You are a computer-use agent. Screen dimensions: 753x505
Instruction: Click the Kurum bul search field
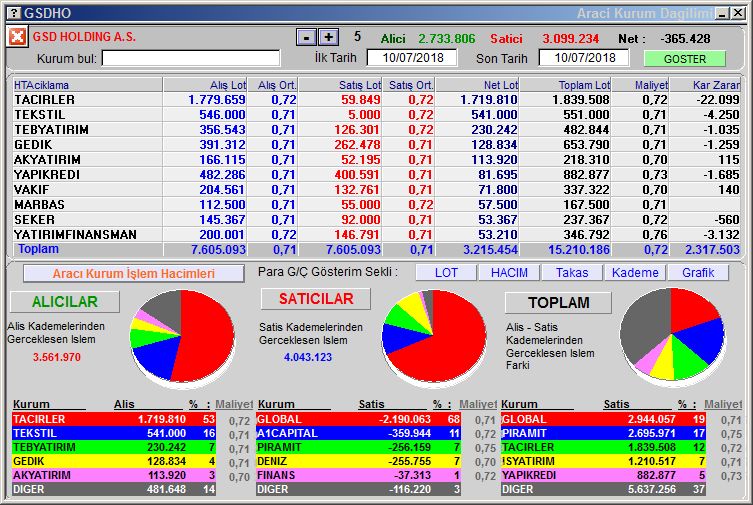pos(191,59)
